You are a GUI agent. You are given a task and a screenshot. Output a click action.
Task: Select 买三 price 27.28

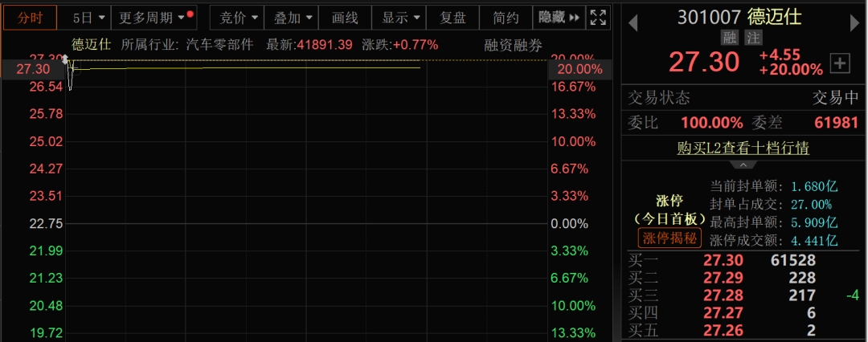pyautogui.click(x=723, y=295)
